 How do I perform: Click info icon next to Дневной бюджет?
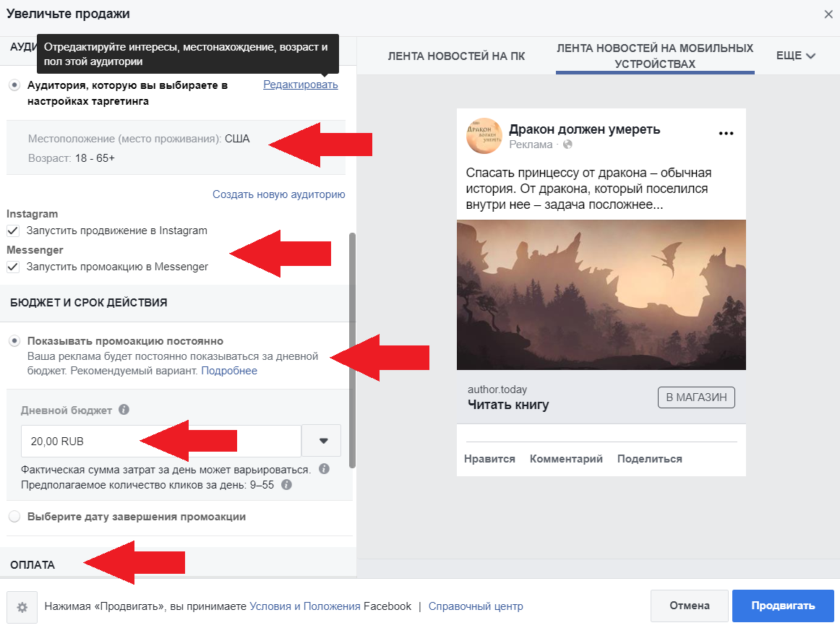pos(124,410)
